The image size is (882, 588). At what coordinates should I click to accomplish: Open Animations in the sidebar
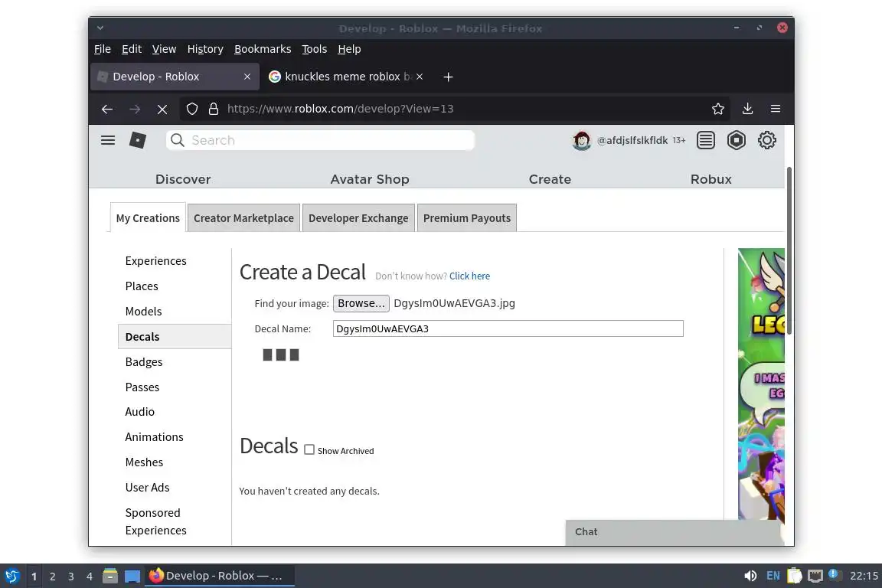tap(154, 437)
